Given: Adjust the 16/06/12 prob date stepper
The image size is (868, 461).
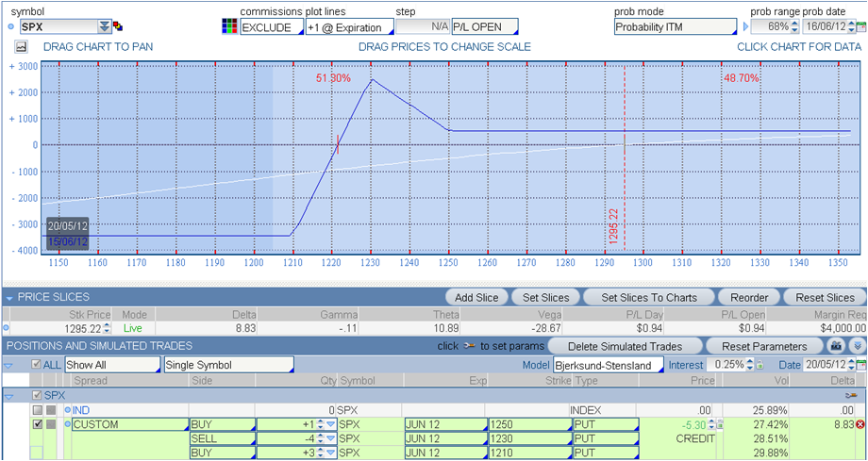Looking at the screenshot, I should click(x=852, y=26).
